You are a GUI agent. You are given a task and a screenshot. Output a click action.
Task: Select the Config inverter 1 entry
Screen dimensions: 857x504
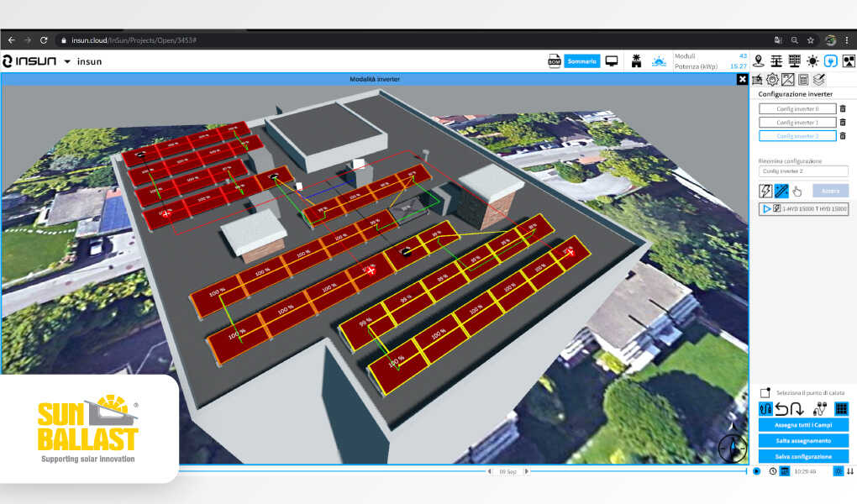click(797, 122)
